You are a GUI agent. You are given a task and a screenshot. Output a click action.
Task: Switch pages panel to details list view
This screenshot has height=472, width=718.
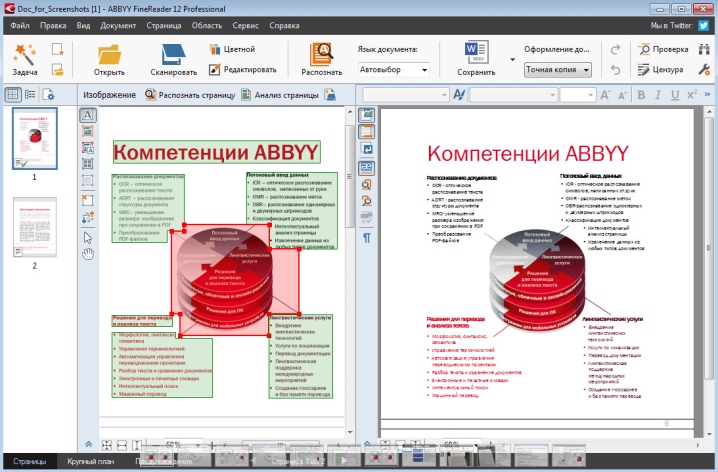(30, 95)
